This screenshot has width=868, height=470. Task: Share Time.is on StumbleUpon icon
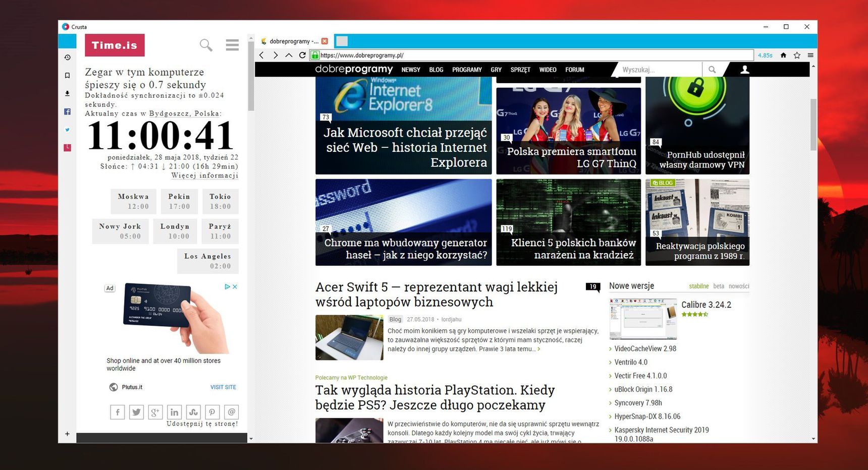[x=193, y=412]
